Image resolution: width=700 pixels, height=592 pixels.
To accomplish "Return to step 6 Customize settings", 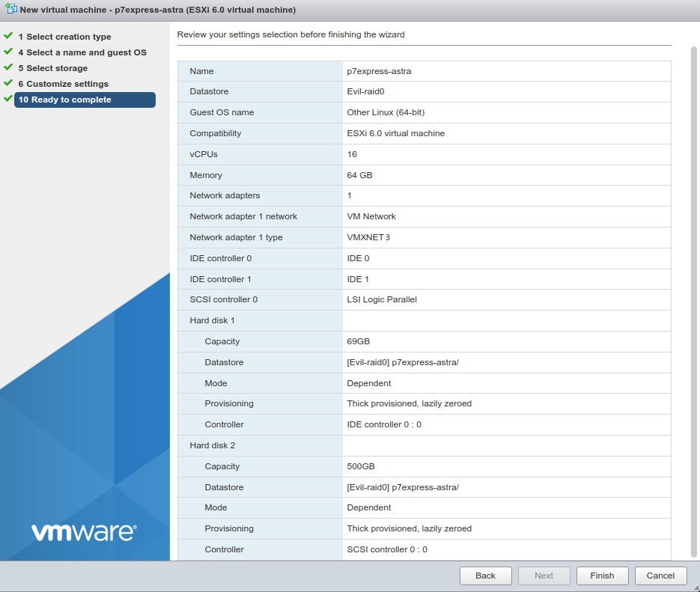I will click(63, 84).
